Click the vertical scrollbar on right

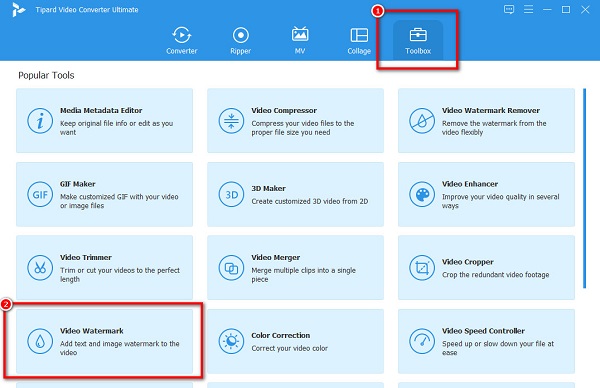(584, 188)
